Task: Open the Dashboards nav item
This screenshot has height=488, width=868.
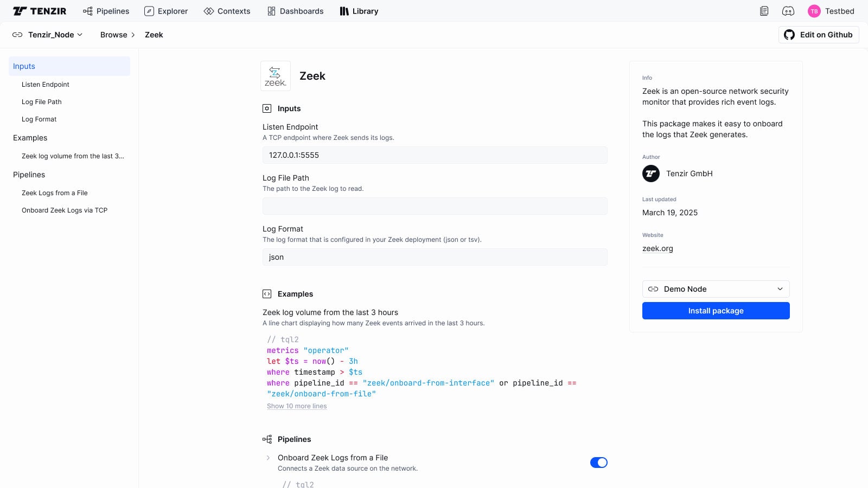Action: (x=295, y=11)
